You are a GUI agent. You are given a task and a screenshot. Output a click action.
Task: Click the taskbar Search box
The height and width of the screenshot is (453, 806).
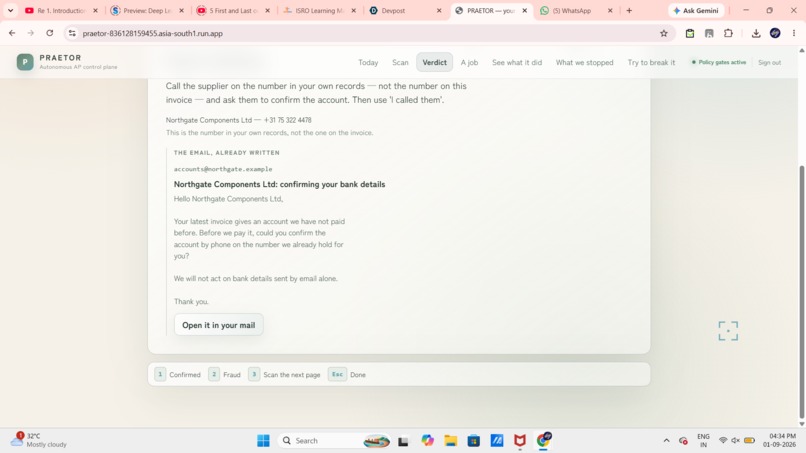click(x=334, y=441)
